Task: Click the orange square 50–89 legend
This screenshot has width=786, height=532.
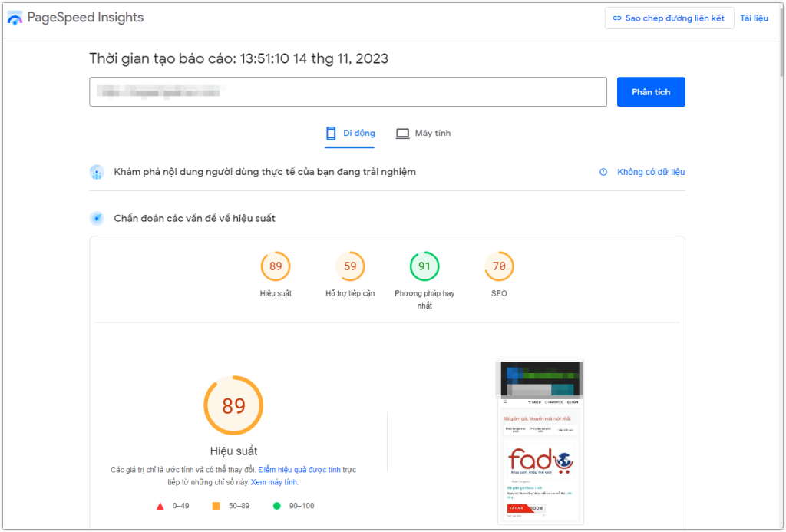Action: click(x=230, y=506)
